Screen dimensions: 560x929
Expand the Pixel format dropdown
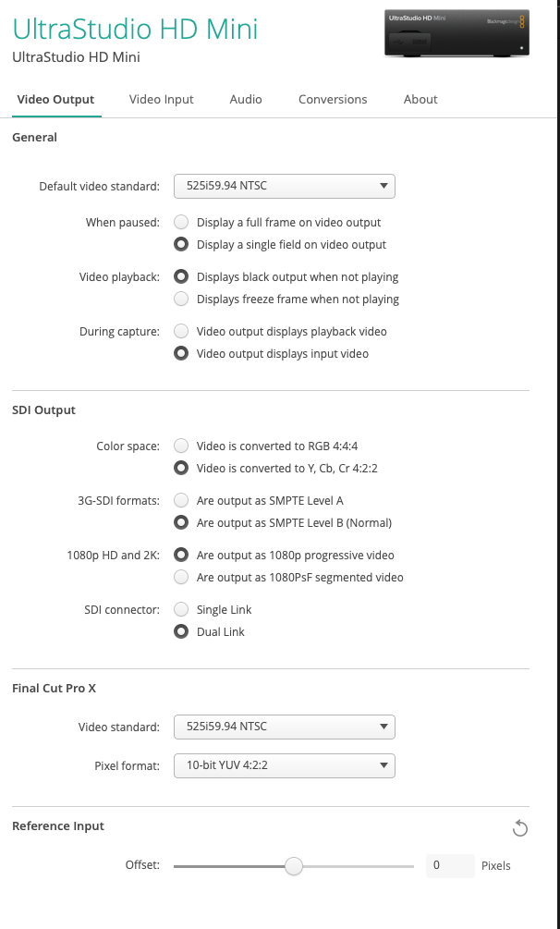pos(284,765)
